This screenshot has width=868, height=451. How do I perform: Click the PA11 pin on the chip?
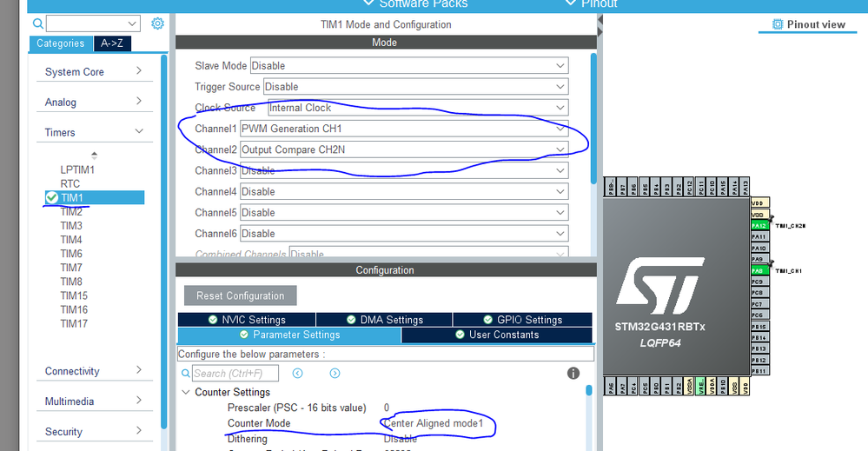pyautogui.click(x=759, y=236)
